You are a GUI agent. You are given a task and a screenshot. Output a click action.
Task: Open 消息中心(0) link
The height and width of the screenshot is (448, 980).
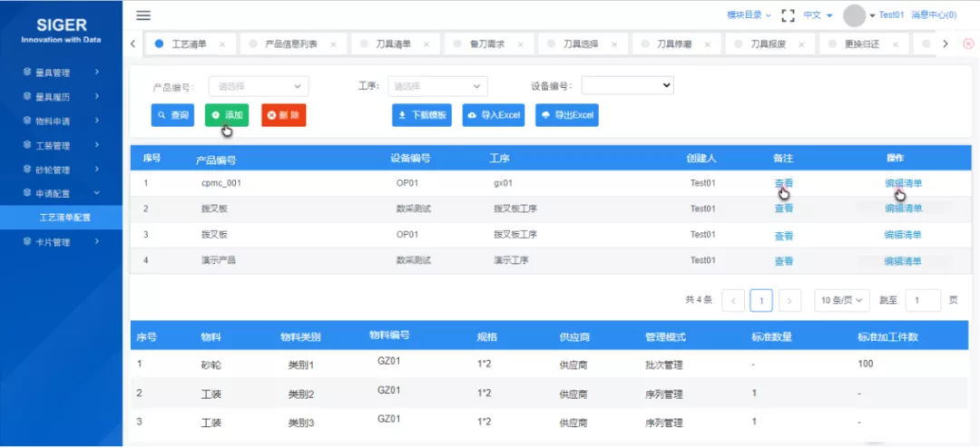coord(934,15)
